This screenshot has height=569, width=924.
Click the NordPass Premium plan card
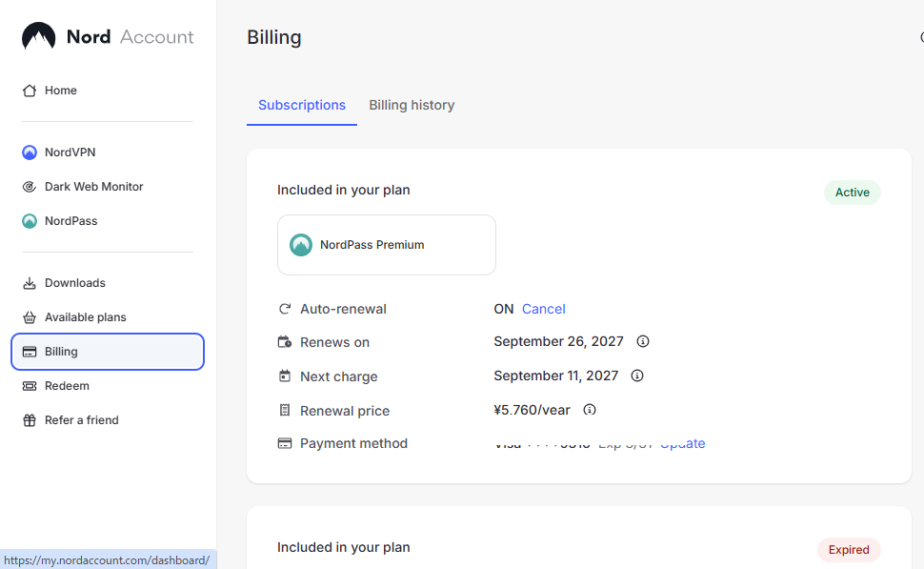pyautogui.click(x=387, y=245)
